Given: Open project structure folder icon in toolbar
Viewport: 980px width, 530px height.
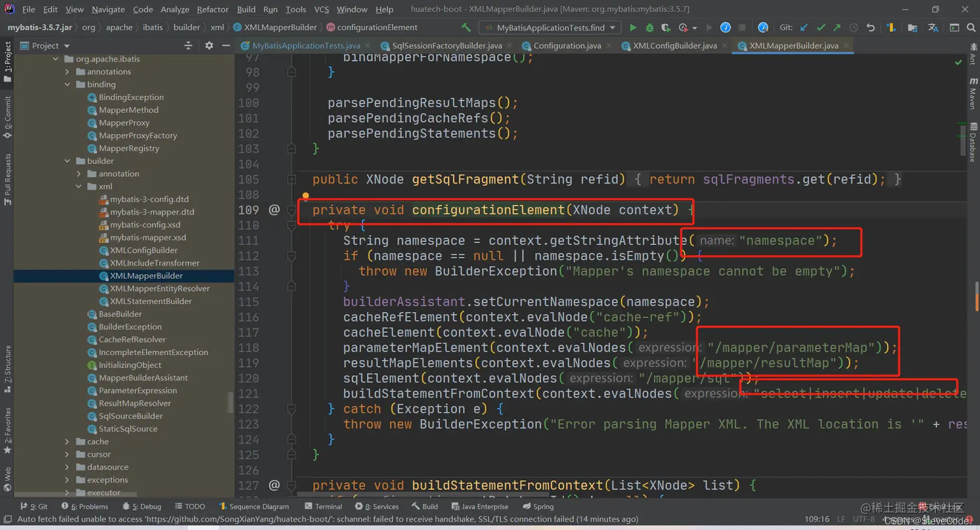Looking at the screenshot, I should point(912,27).
